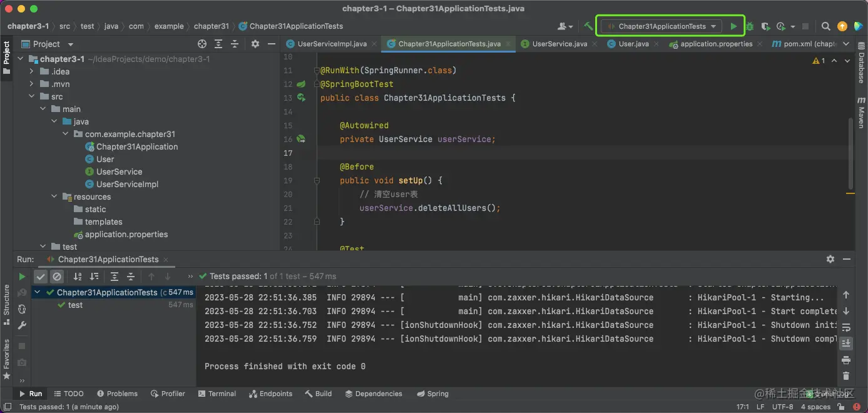Expand all test results in Run panel
Viewport: 868px width, 413px height.
(x=115, y=276)
